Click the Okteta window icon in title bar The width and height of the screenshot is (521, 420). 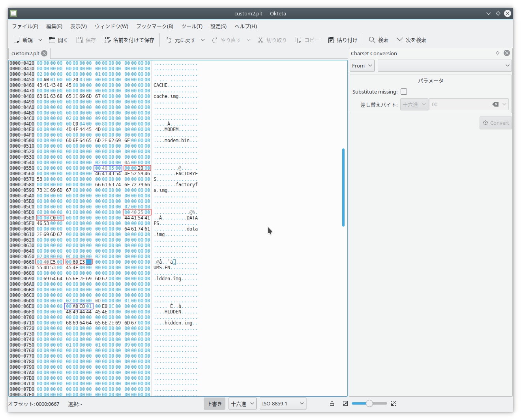pos(13,13)
